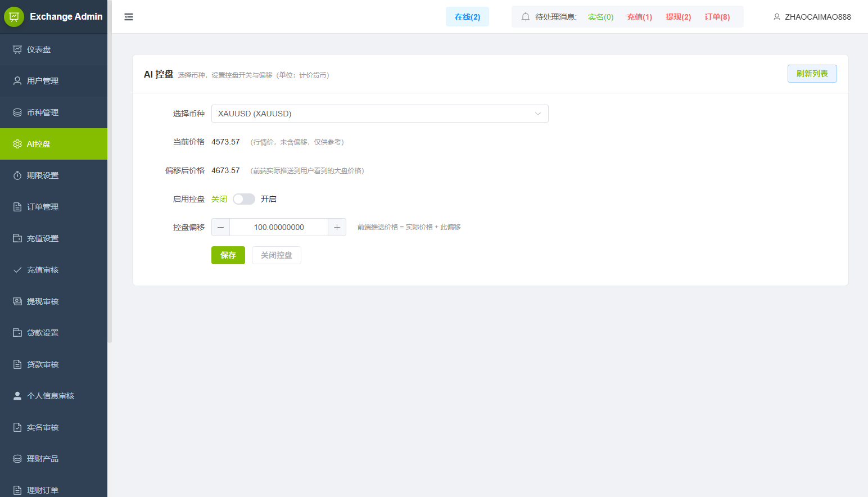The height and width of the screenshot is (497, 868).
Task: Click the sidebar collapse hamburger icon
Action: (129, 17)
